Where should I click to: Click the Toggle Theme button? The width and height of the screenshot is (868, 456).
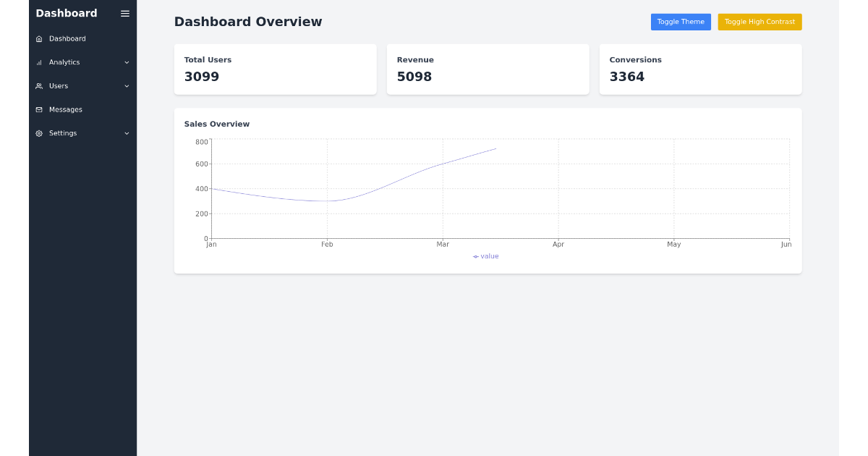click(x=681, y=22)
